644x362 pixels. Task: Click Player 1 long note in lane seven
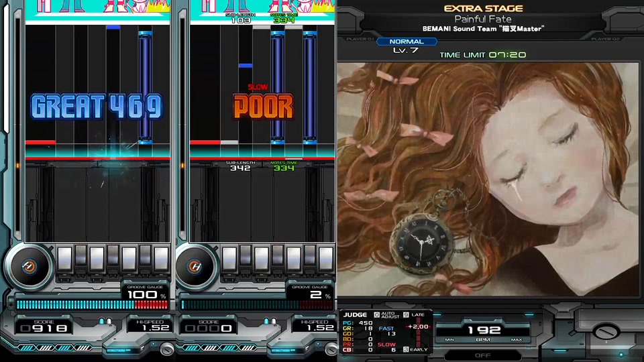[145, 87]
